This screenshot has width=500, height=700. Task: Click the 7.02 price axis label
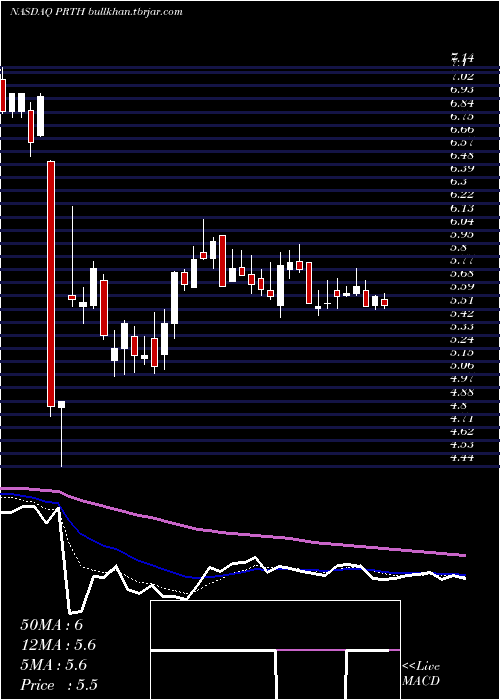[x=462, y=76]
